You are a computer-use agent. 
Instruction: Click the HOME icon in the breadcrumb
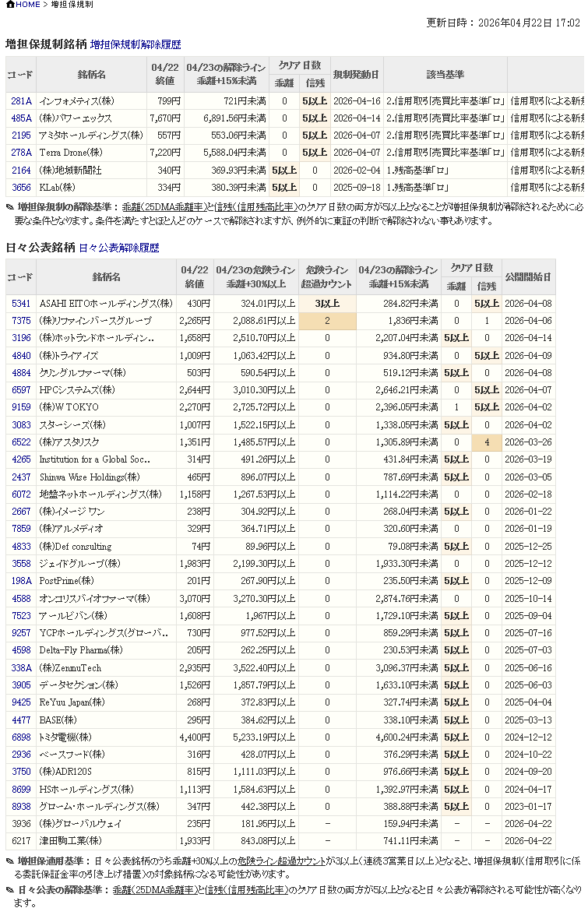(9, 5)
